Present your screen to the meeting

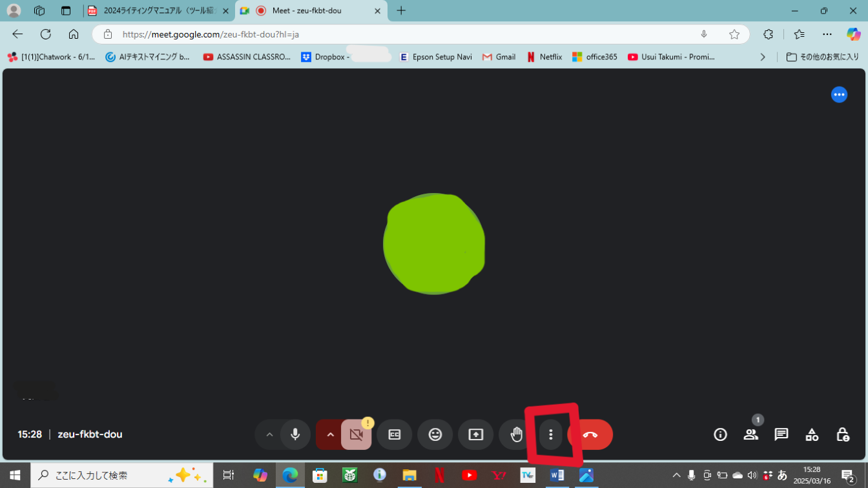tap(475, 434)
